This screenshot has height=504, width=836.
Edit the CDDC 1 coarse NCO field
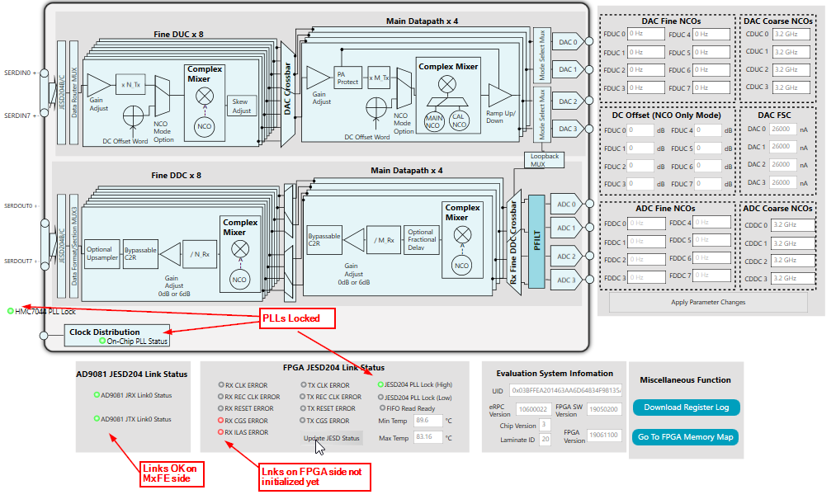(x=793, y=243)
